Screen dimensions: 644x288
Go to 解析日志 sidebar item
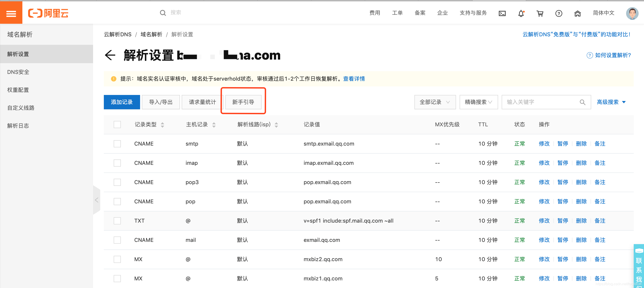pos(18,126)
